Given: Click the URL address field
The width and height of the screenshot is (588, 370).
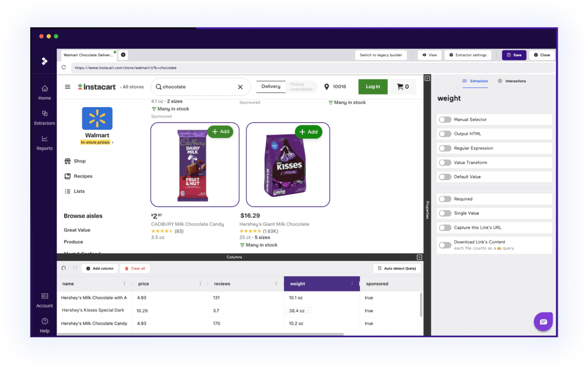Looking at the screenshot, I should 313,68.
